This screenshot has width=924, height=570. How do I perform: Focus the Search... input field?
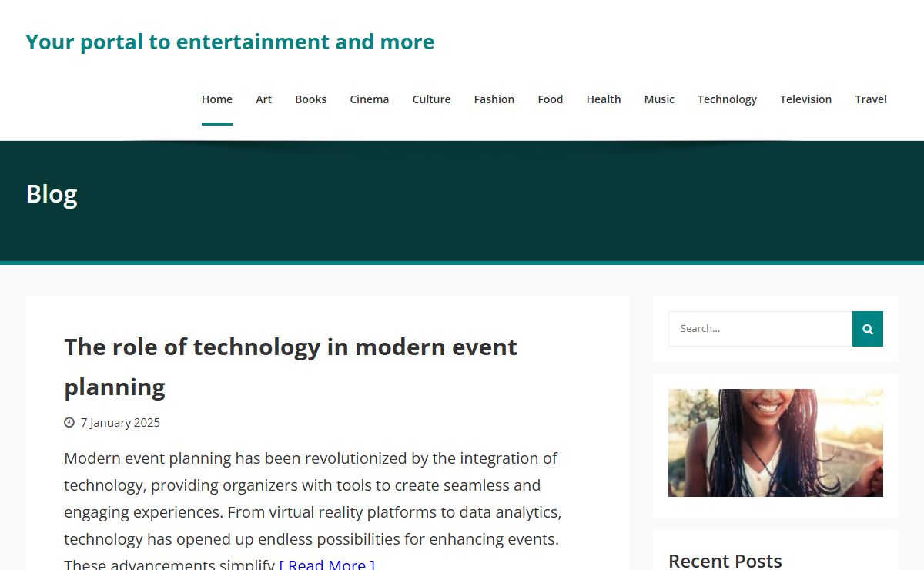click(x=761, y=329)
